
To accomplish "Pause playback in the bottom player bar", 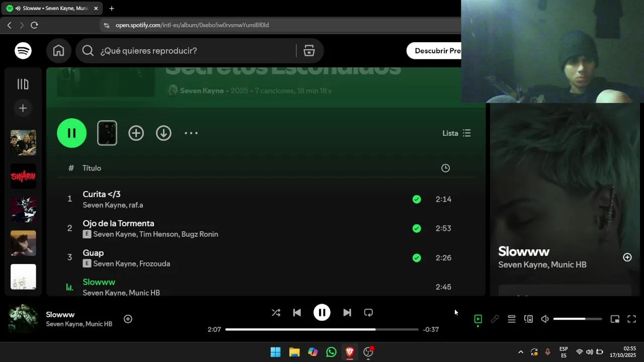I will point(322,313).
